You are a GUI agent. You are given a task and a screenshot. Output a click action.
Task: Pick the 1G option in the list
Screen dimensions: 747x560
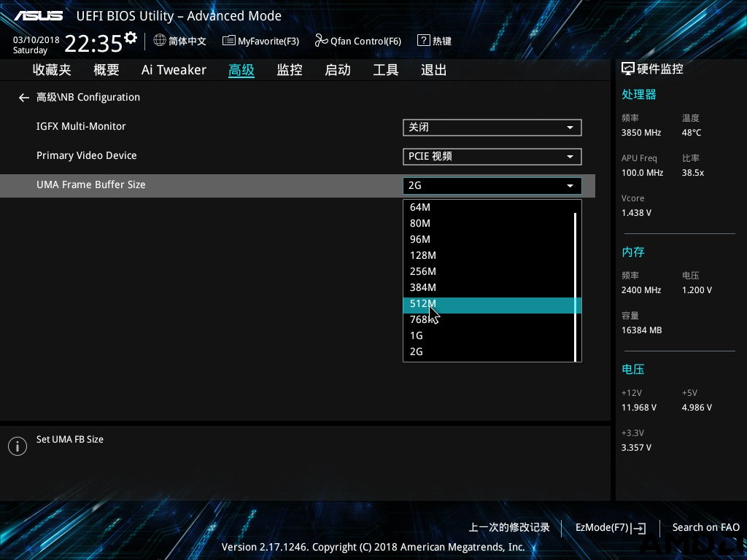coord(489,335)
